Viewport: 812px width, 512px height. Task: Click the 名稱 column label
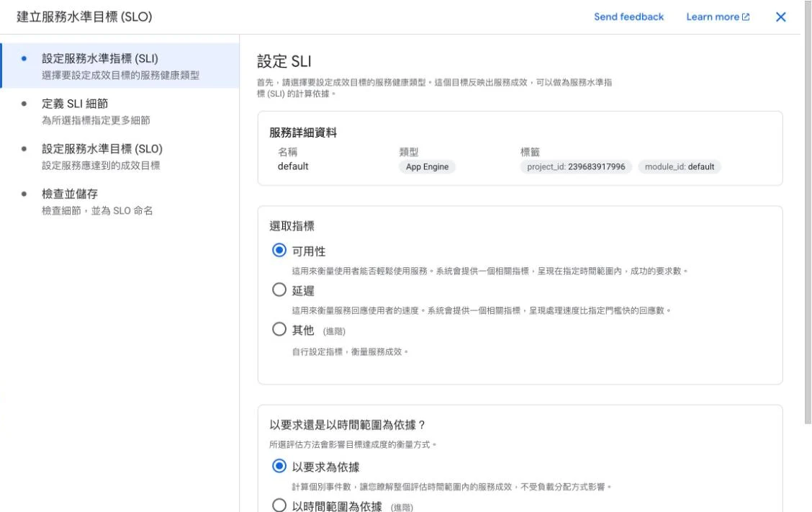pos(287,152)
